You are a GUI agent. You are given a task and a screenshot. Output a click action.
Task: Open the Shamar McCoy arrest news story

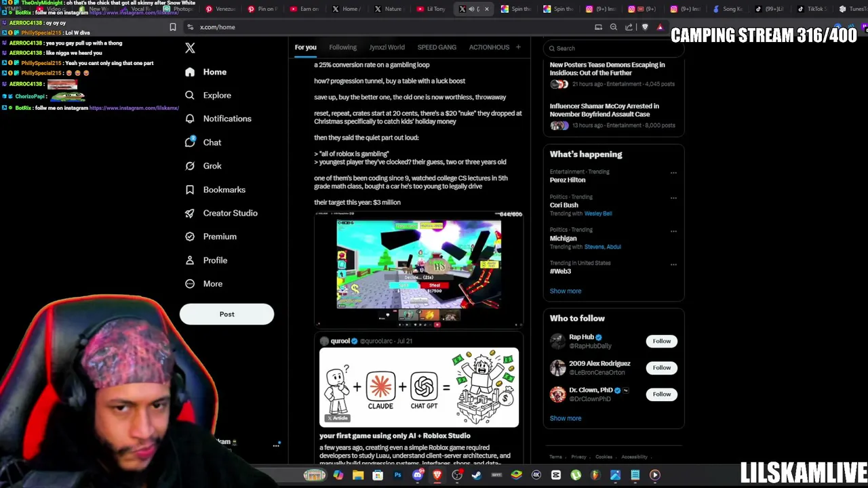[604, 110]
